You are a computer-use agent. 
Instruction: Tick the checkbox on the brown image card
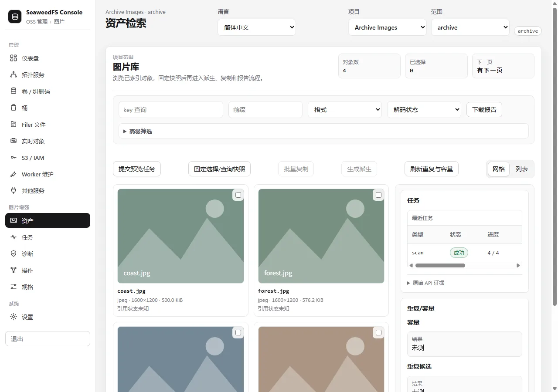pyautogui.click(x=378, y=333)
